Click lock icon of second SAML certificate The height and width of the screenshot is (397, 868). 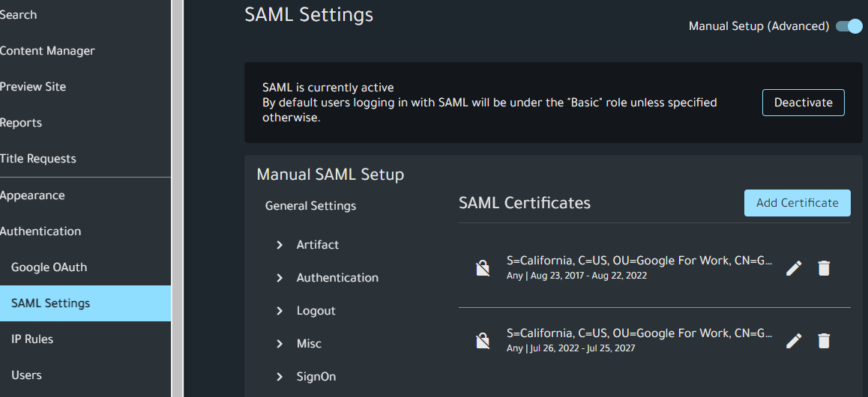pyautogui.click(x=483, y=341)
